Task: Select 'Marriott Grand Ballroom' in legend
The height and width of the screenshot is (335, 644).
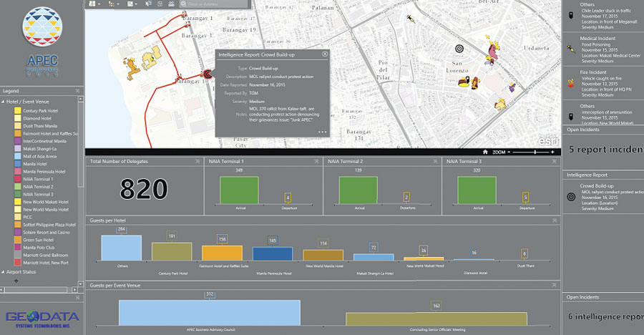Action: [x=46, y=256]
